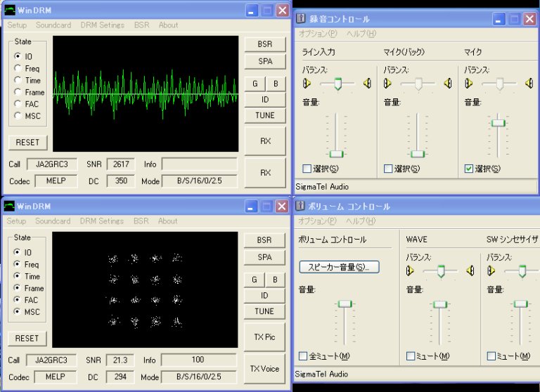Click Codec field in lower WinDRM window
540x392 pixels.
[x=55, y=377]
